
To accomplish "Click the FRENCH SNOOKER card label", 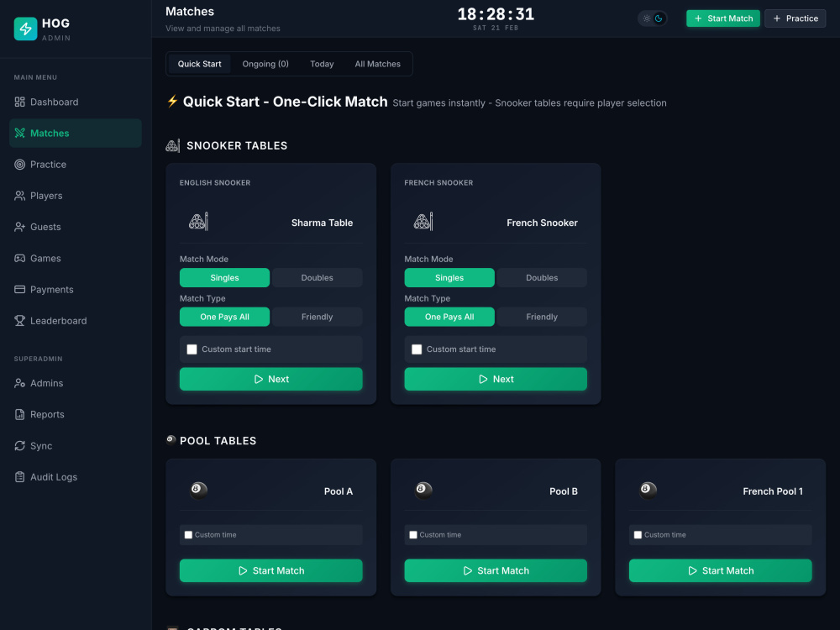I will [438, 182].
